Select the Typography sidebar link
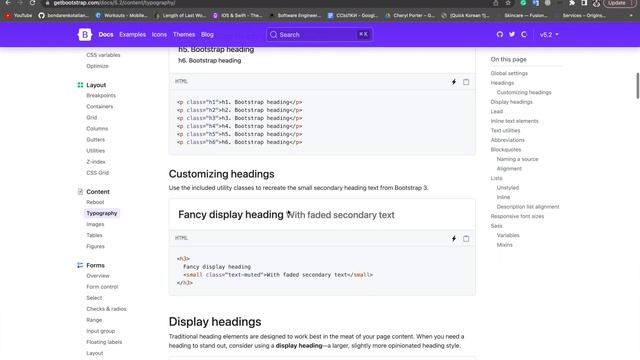Image resolution: width=640 pixels, height=360 pixels. (x=102, y=213)
